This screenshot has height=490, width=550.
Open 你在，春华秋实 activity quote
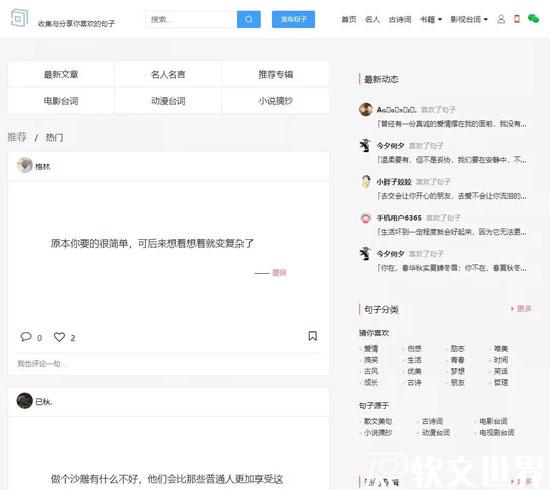tap(452, 268)
